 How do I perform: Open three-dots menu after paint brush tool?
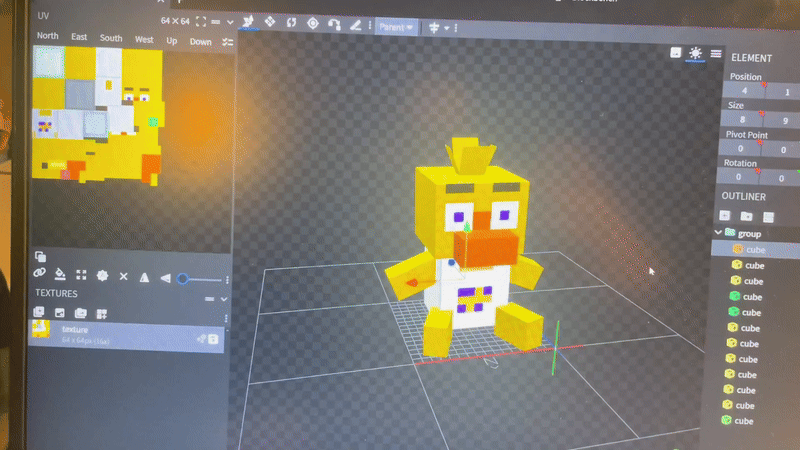pos(370,26)
